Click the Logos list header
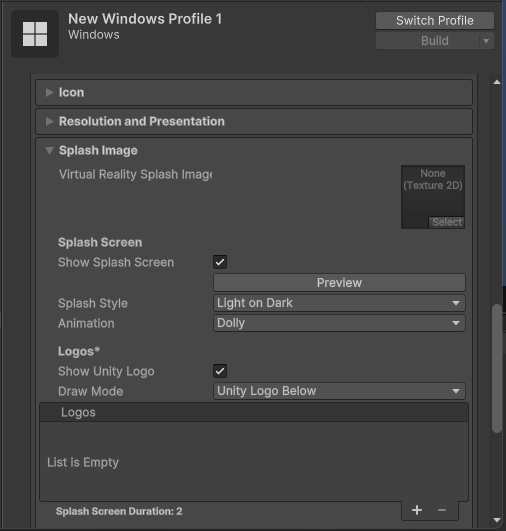The height and width of the screenshot is (531, 506). tap(254, 412)
